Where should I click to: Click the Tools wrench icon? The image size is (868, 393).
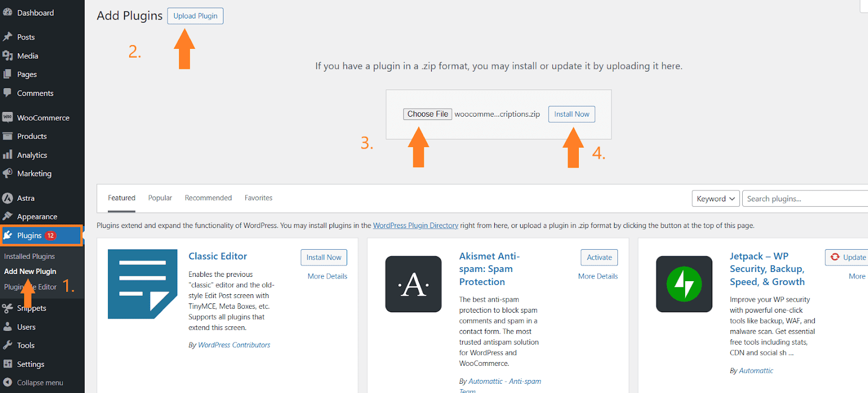(8, 345)
